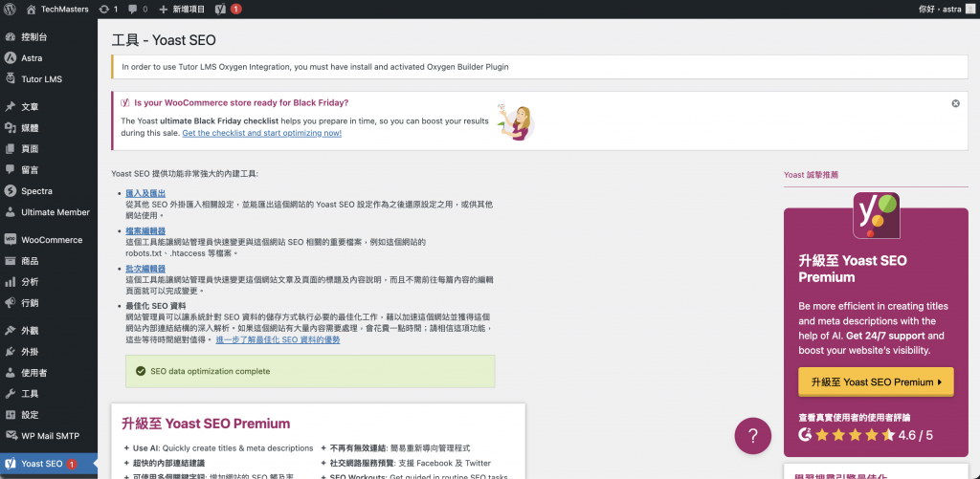Click the 文章 pushpin icon
The width and height of the screenshot is (980, 479).
pos(10,107)
